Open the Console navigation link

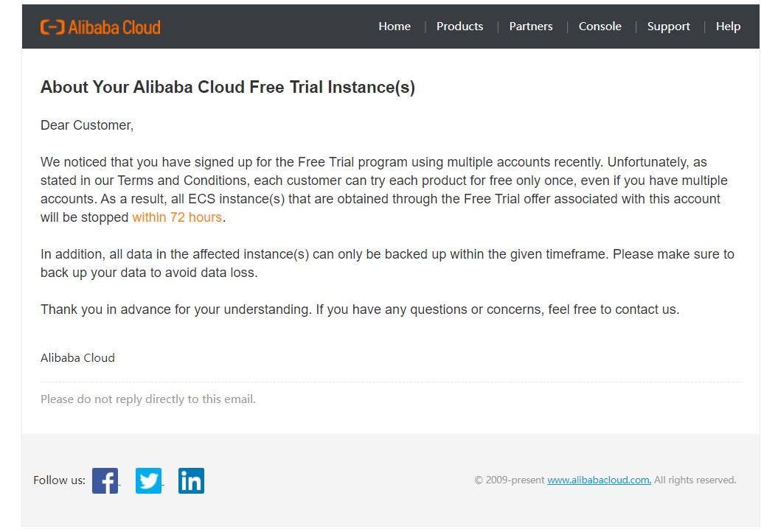[600, 27]
